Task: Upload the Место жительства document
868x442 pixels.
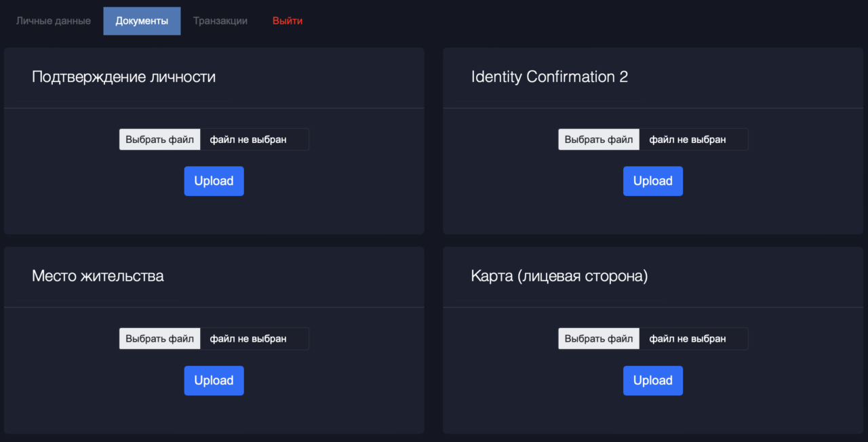Action: click(x=214, y=380)
